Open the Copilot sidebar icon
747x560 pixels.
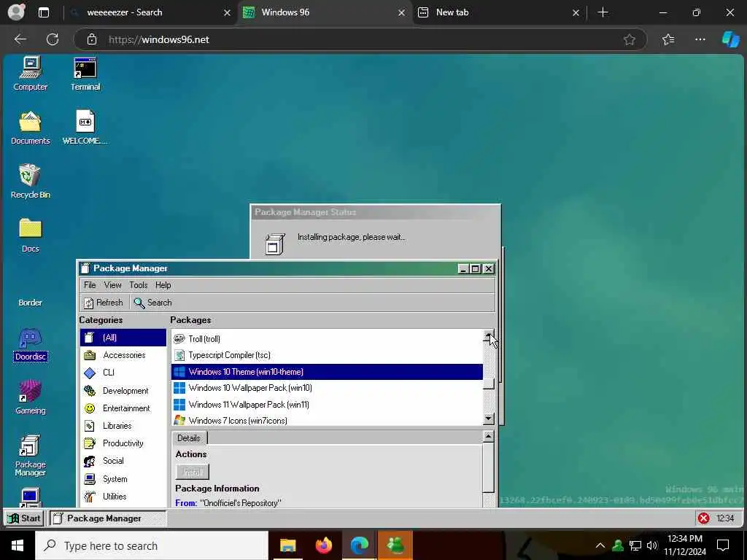tap(730, 39)
